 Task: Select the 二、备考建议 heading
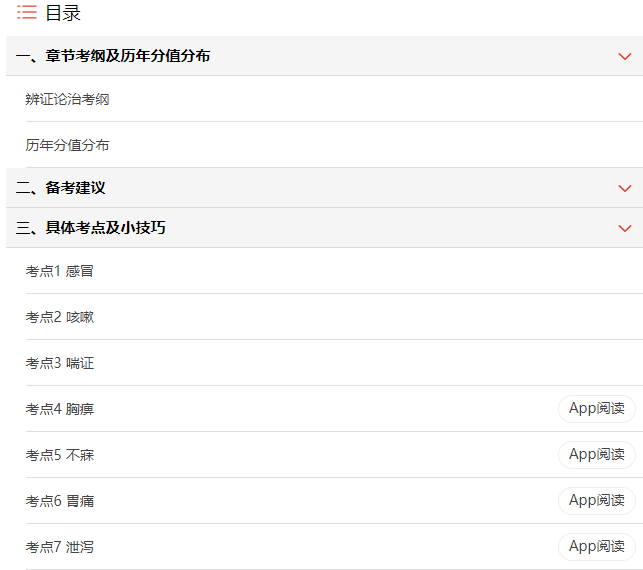(x=61, y=188)
